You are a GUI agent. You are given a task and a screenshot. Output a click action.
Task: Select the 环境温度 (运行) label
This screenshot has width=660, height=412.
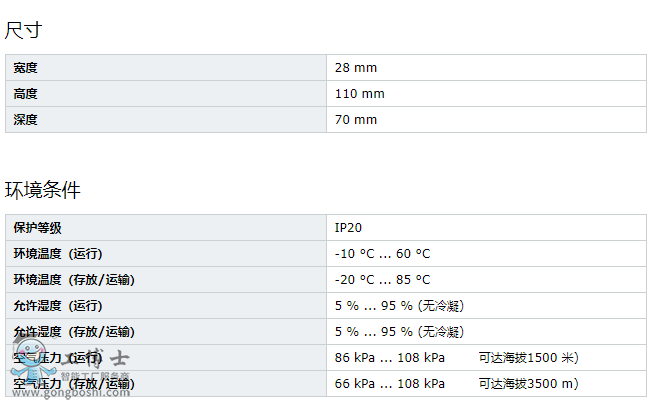58,254
